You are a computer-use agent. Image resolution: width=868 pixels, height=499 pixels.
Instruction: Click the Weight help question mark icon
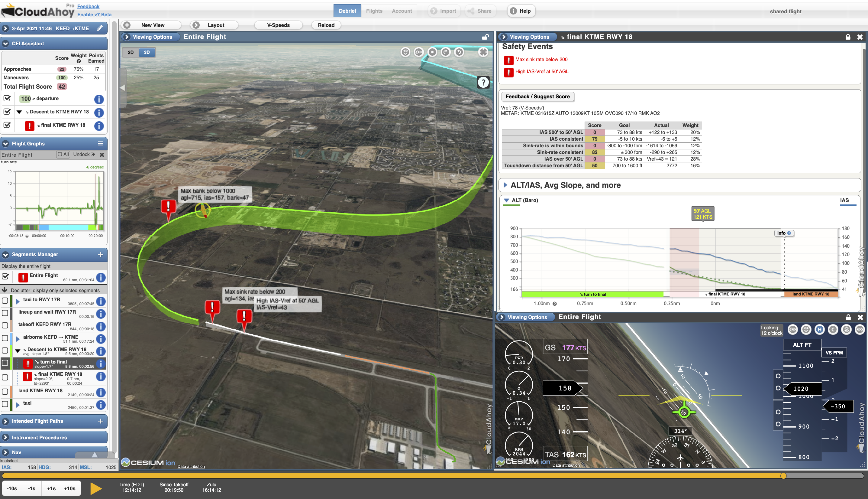[x=79, y=61]
